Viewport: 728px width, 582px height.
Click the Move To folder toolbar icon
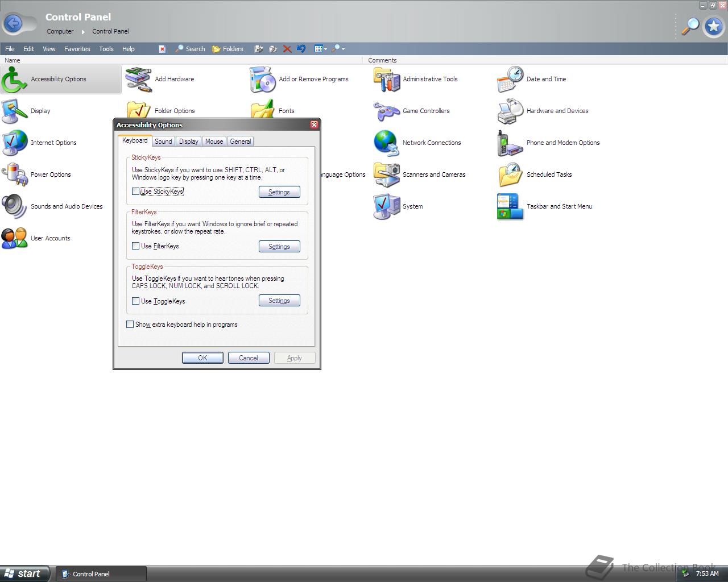[258, 49]
